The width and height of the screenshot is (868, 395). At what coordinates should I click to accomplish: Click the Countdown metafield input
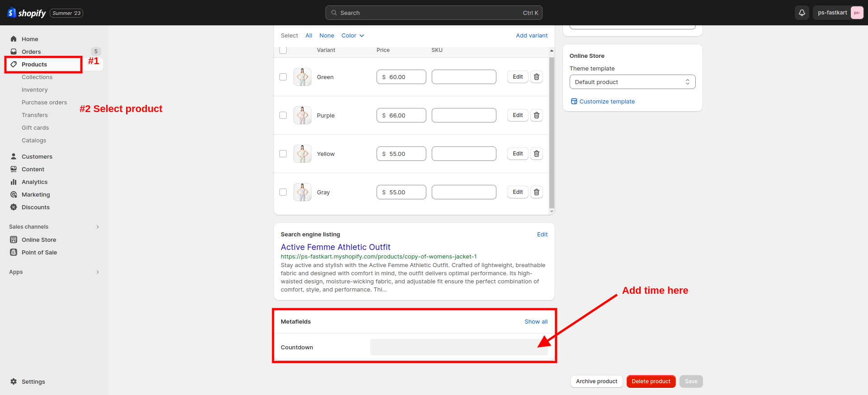pos(459,347)
